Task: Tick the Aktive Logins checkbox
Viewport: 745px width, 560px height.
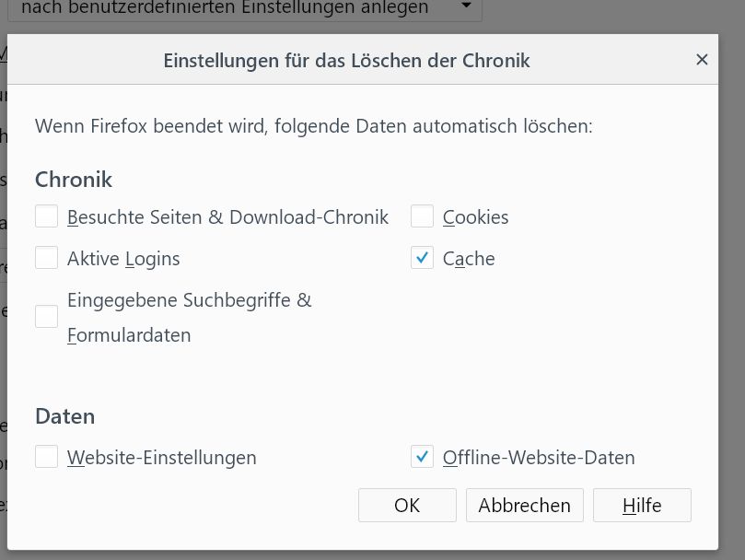Action: click(47, 259)
